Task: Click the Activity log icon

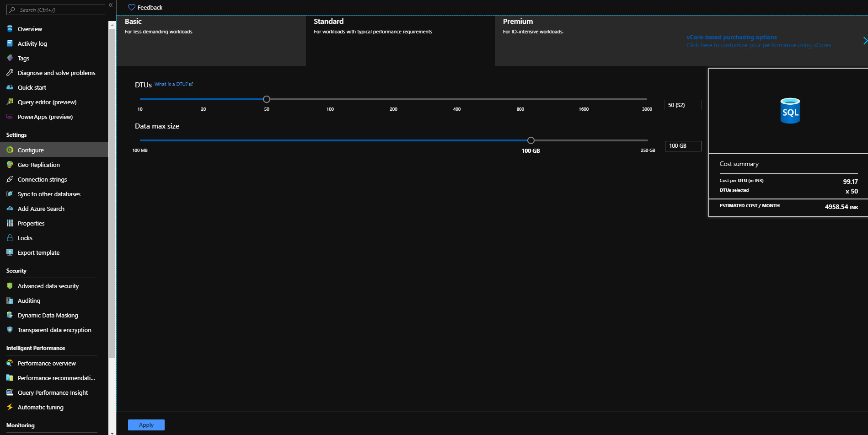Action: [10, 43]
